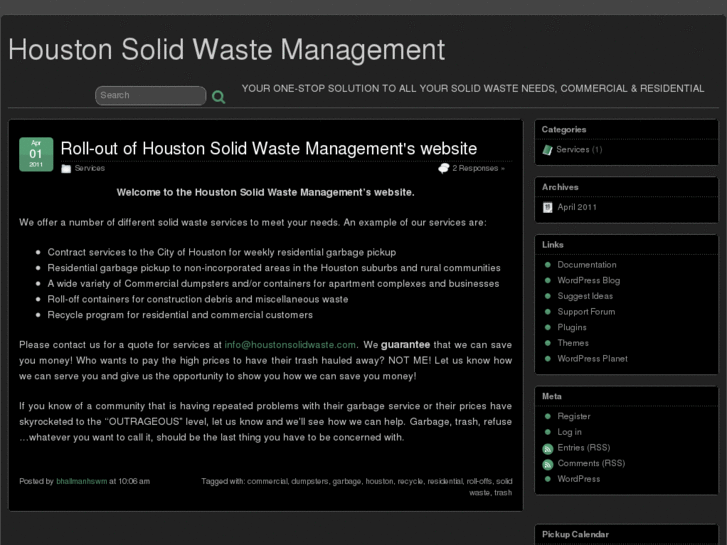Open the Roll-out post title link
The width and height of the screenshot is (727, 545).
coord(268,149)
